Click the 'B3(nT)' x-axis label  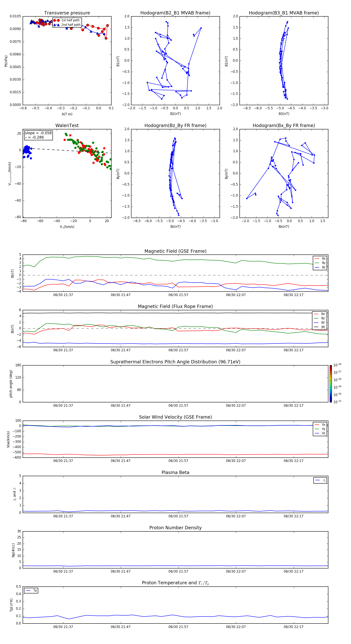(284, 114)
